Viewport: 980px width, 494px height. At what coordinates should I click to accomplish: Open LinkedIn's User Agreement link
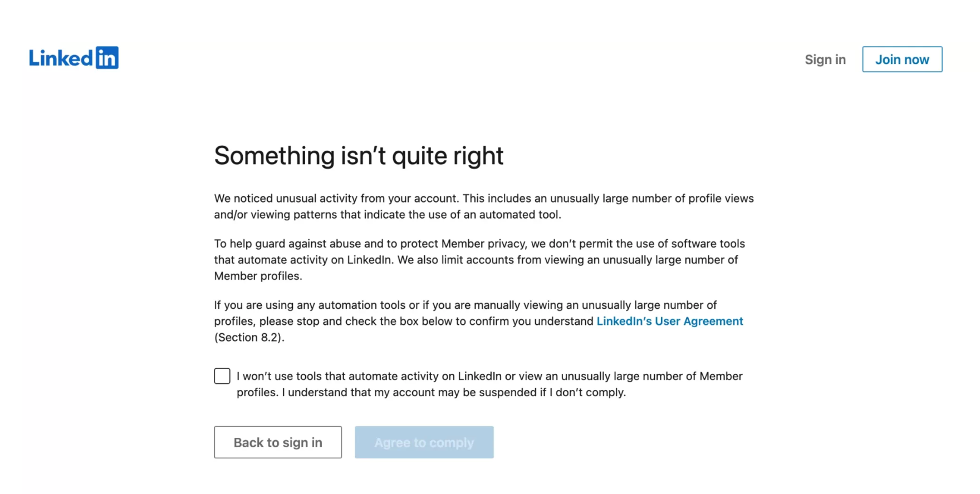click(x=669, y=322)
